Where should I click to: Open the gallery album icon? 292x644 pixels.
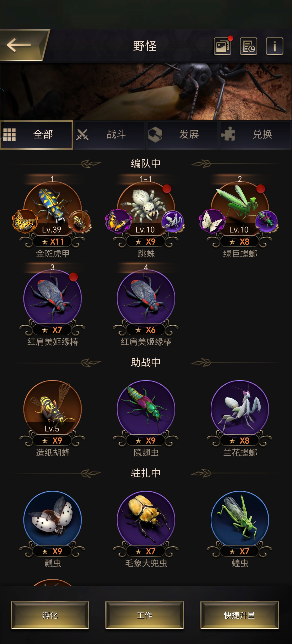click(x=222, y=46)
